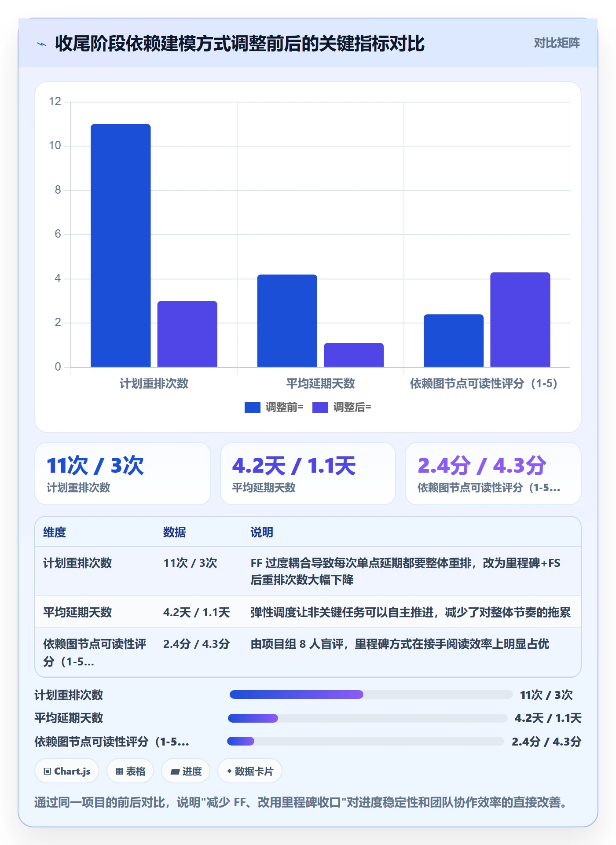This screenshot has width=616, height=845.
Task: Select the 调整后 bar for 平均延期天数 in chart
Action: 354,355
